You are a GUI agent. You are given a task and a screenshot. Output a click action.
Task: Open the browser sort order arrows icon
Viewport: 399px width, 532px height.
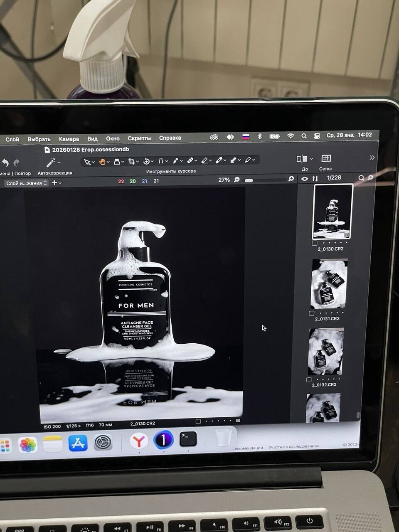(315, 178)
